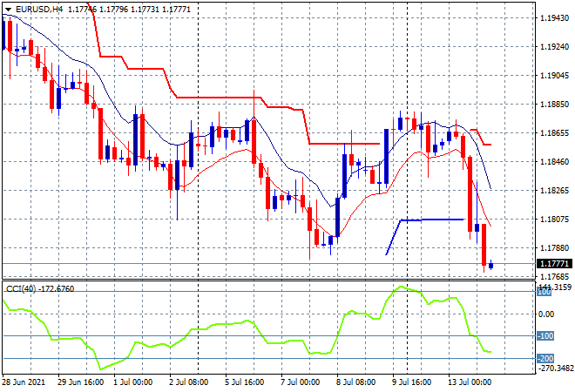Click the 1.18655 price scale label
This screenshot has height=392, width=575.
555,132
